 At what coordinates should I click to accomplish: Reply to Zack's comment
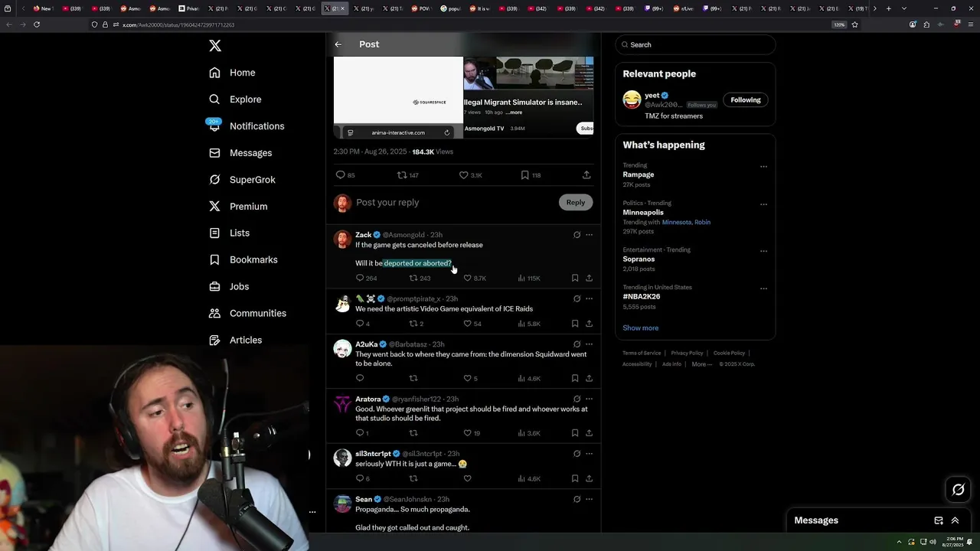pyautogui.click(x=360, y=279)
